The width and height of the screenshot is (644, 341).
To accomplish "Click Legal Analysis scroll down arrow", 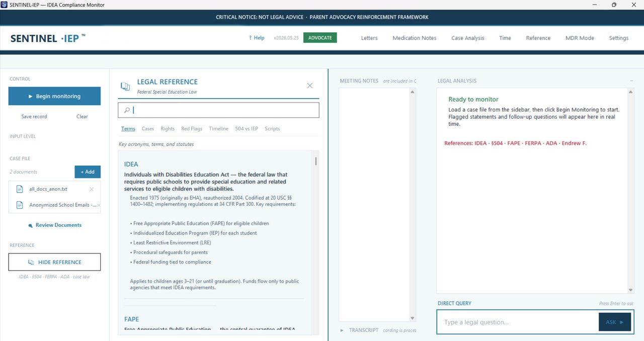I will tap(631, 290).
